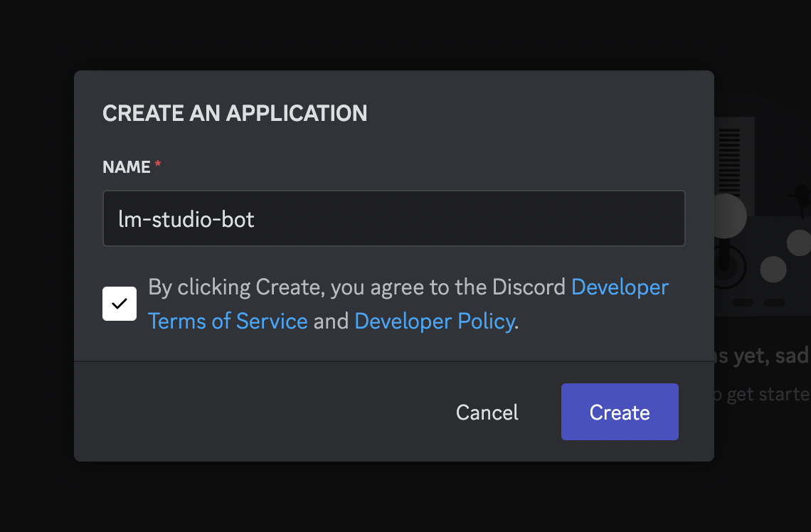Toggle the Developer Terms consent checkbox
This screenshot has width=811, height=532.
click(x=120, y=303)
